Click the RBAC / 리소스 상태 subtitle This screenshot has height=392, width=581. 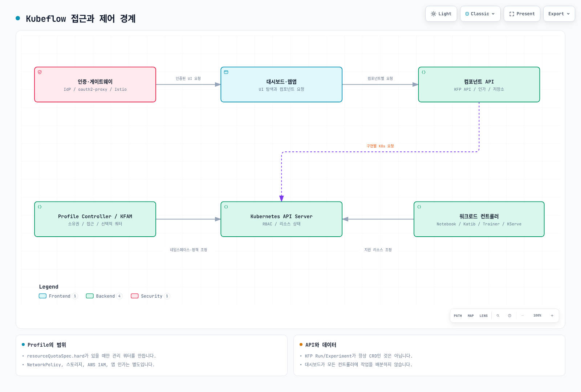tap(281, 224)
